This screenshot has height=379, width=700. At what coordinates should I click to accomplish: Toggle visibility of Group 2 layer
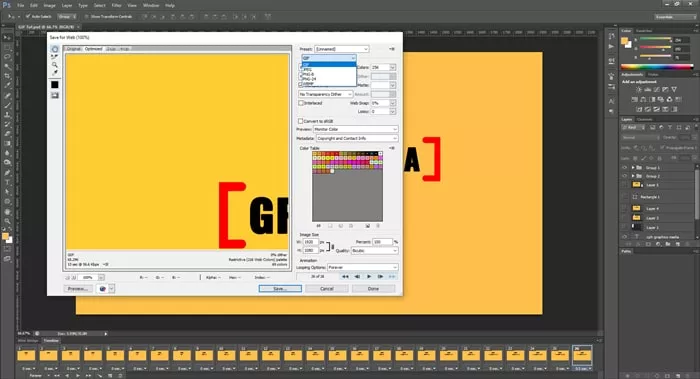click(x=625, y=176)
